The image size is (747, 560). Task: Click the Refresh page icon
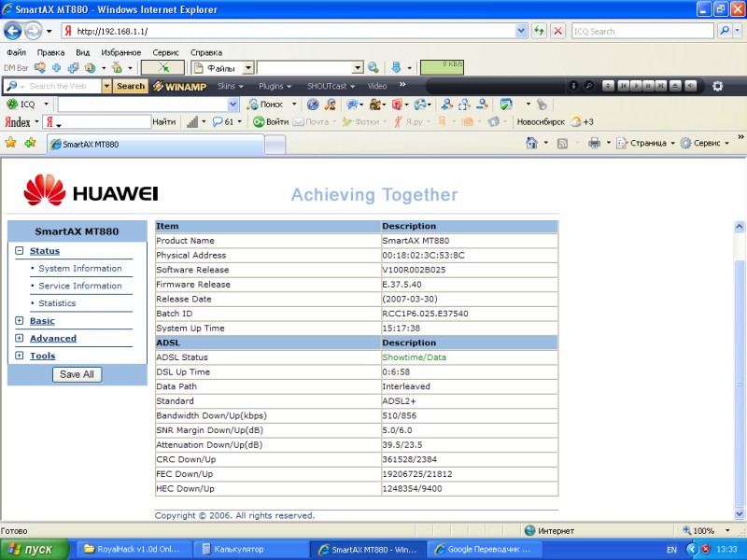coord(539,31)
